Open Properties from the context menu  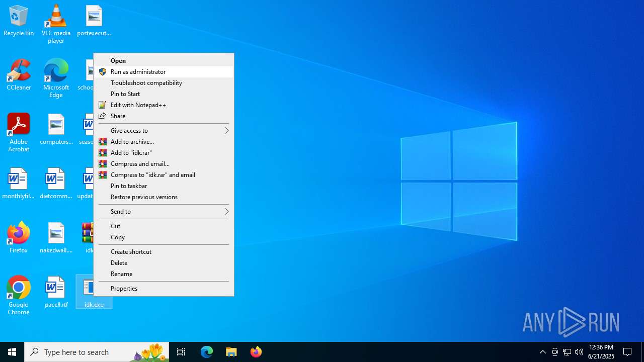point(164,289)
